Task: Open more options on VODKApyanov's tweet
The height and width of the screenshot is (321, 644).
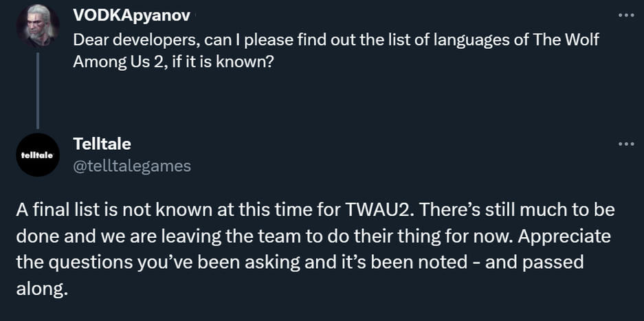Action: pyautogui.click(x=625, y=15)
